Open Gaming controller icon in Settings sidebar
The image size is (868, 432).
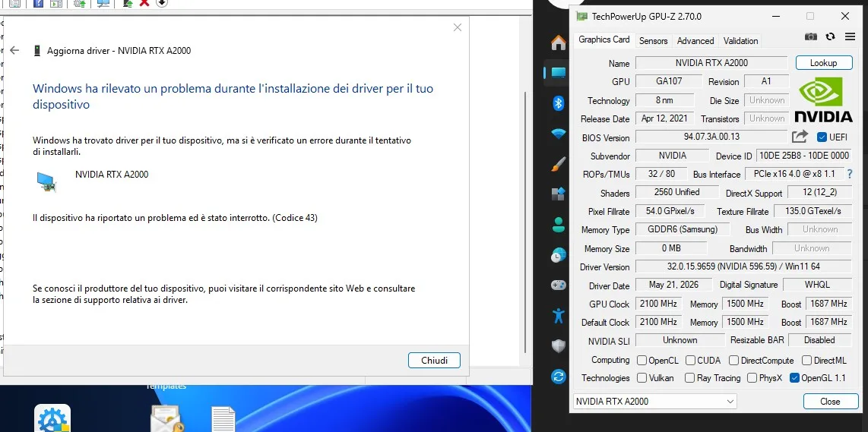pyautogui.click(x=558, y=285)
